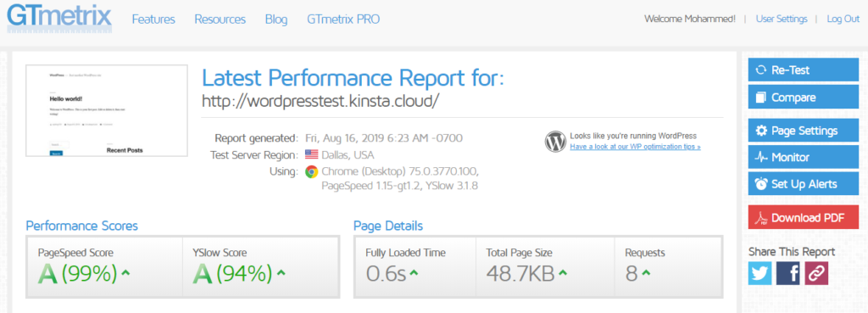Viewport: 868px width, 313px height.
Task: Download PDF of the report
Action: pyautogui.click(x=804, y=217)
